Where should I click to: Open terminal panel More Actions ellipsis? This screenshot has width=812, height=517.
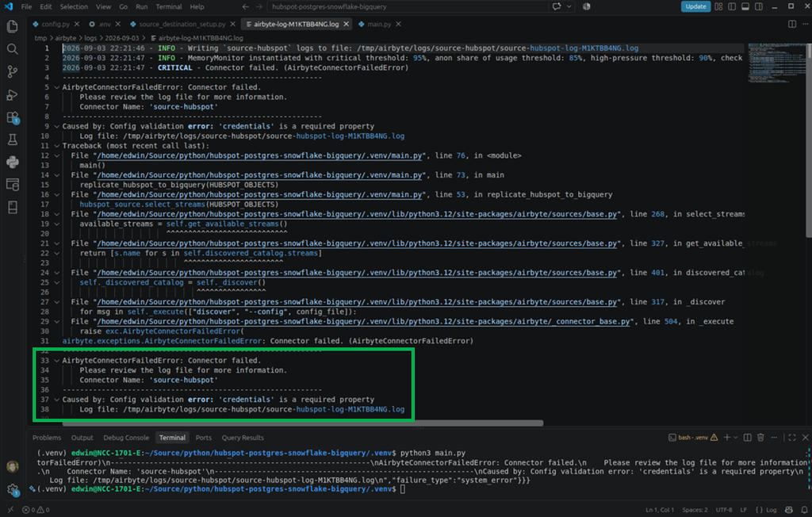pyautogui.click(x=774, y=437)
